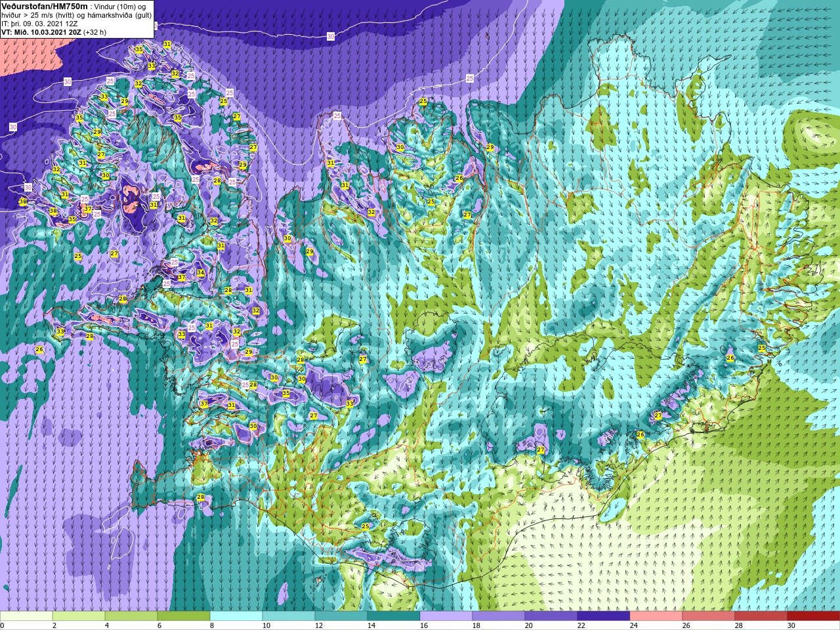840x630 pixels.
Task: Pick the legend scale number 18
Action: point(476,625)
